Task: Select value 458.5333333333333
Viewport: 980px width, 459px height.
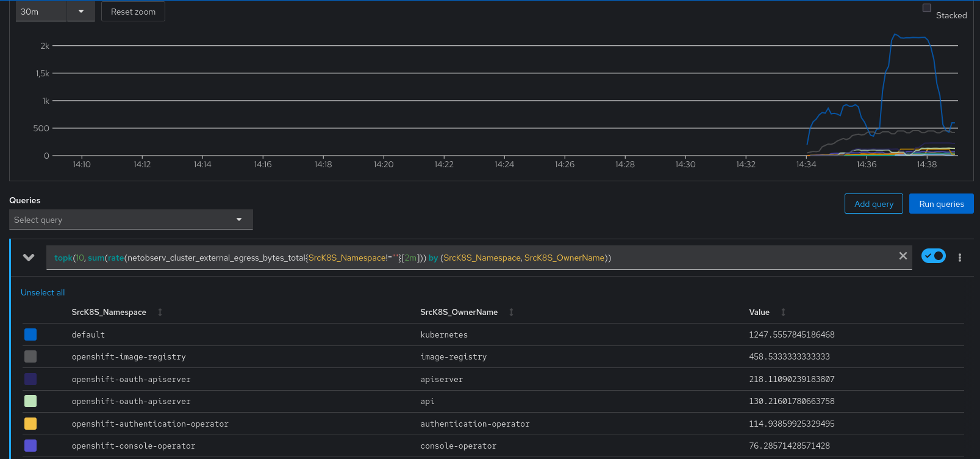Action: (x=789, y=356)
